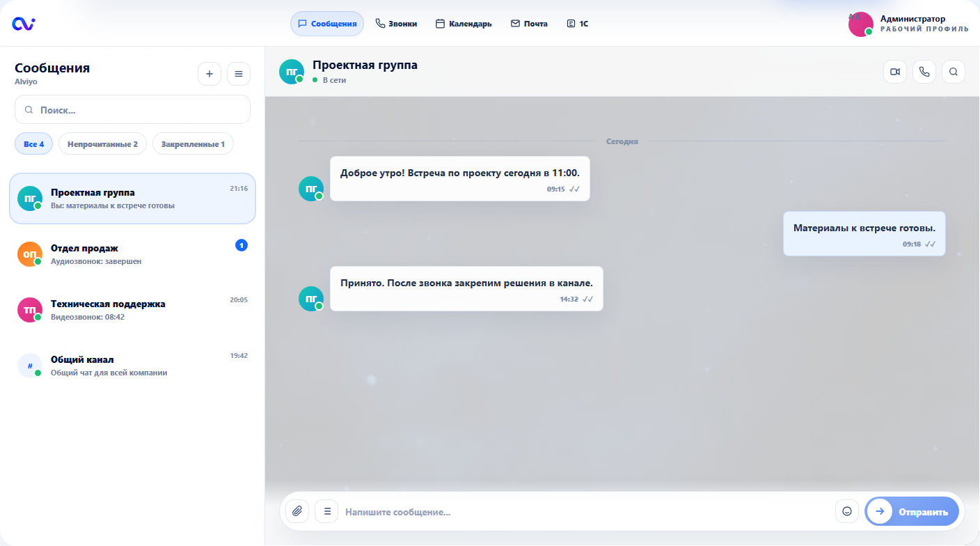Go to the Почта tab
This screenshot has height=546, width=980.
(x=529, y=24)
